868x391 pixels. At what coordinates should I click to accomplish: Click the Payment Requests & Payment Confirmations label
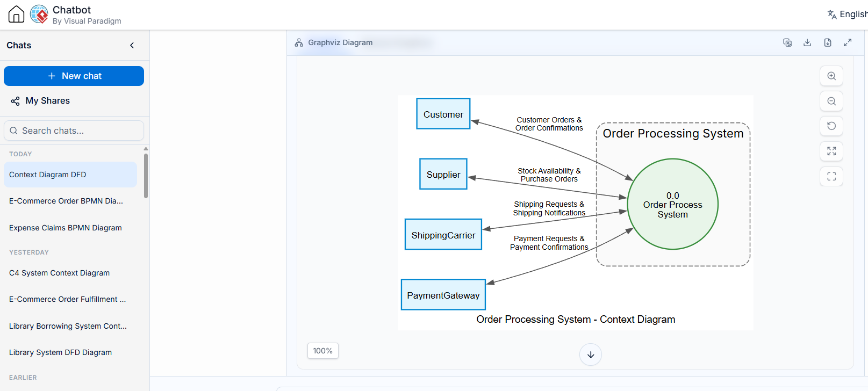click(x=549, y=243)
